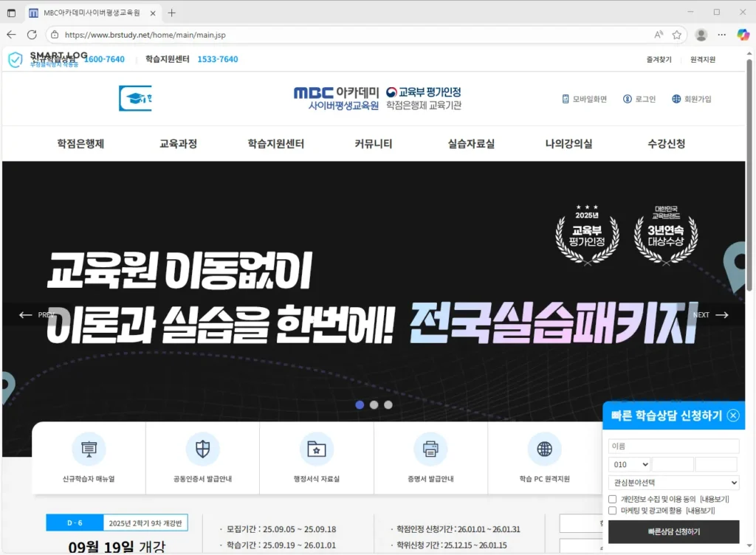Screen dimensions: 756x555
Task: Close the MBC아카데미사이버평생교육원 browser tab
Action: [x=153, y=13]
